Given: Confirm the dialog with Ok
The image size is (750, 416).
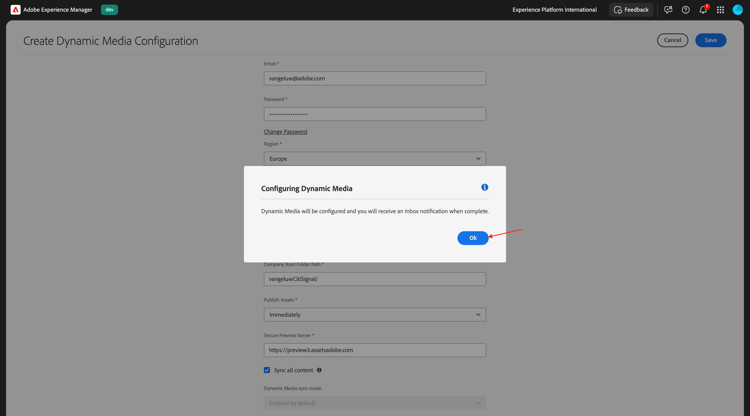Looking at the screenshot, I should coord(473,238).
